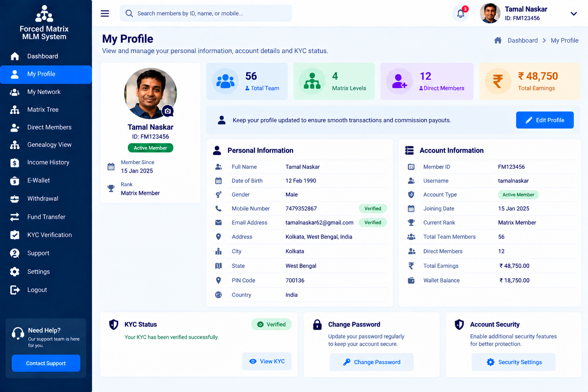Log out using sidebar Logout

[x=46, y=290]
